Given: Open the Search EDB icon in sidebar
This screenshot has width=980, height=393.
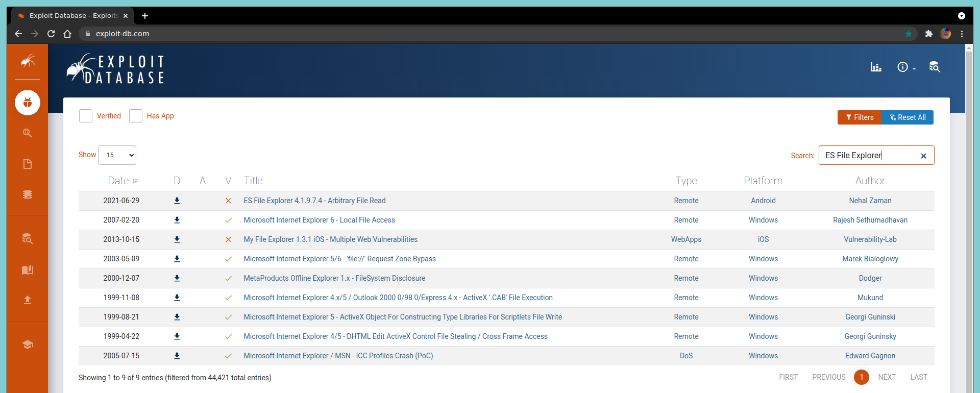Looking at the screenshot, I should tap(28, 238).
